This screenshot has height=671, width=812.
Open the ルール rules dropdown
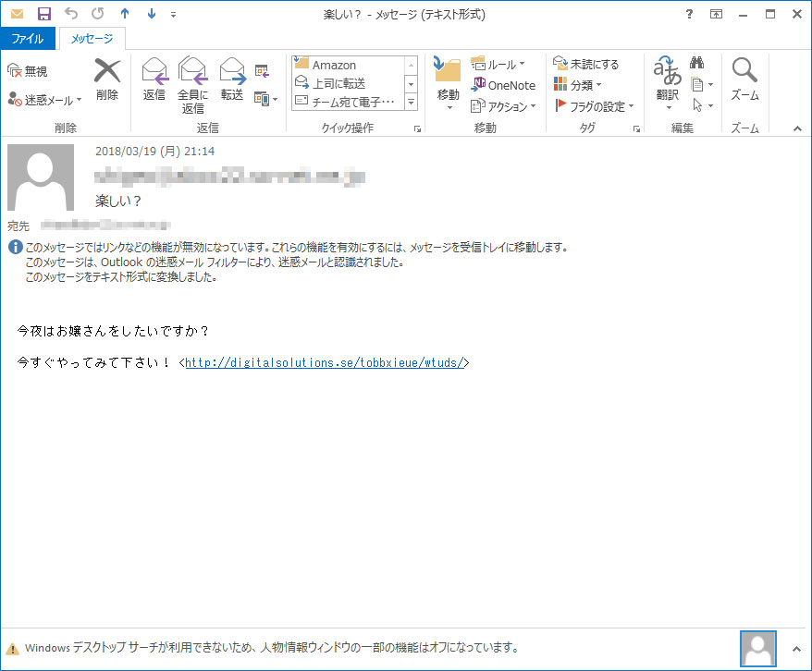pos(498,64)
